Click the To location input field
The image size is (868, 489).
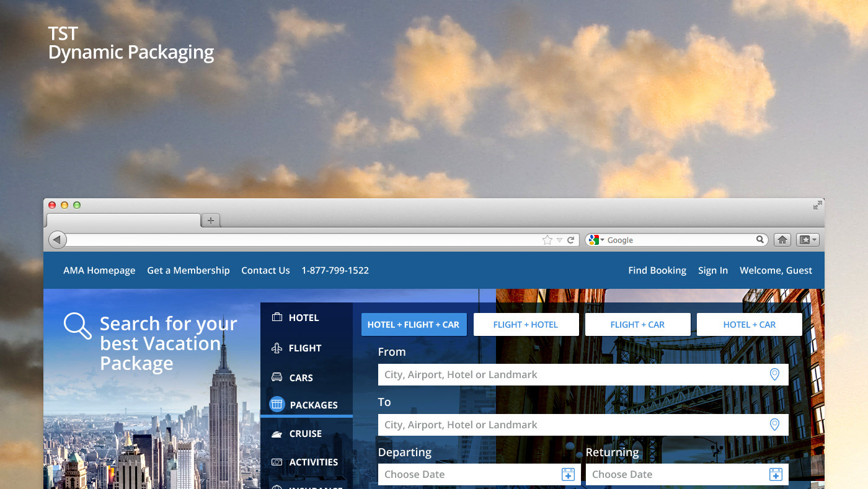583,425
